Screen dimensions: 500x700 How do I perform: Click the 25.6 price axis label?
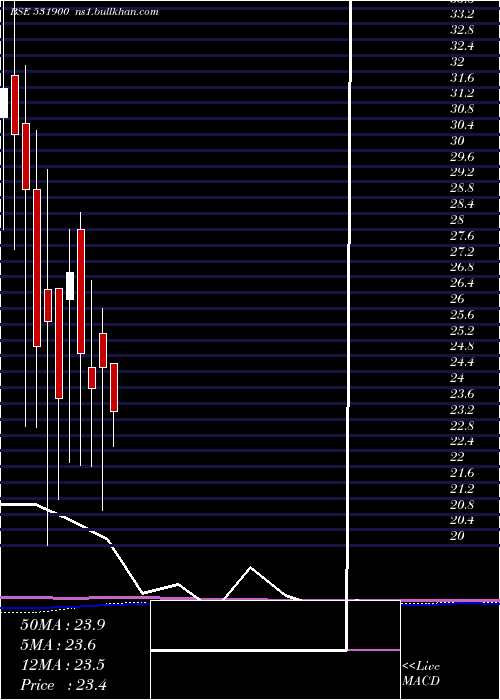coord(462,315)
